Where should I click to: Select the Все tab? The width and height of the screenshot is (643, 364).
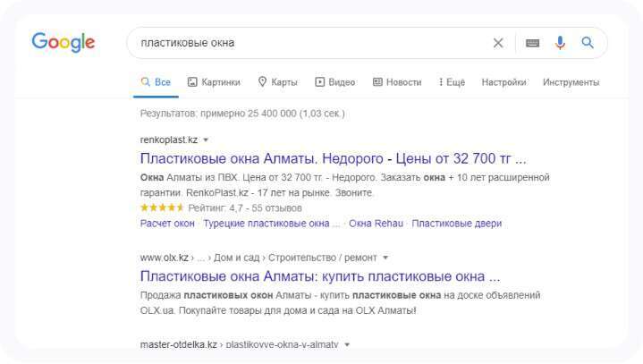pos(156,82)
